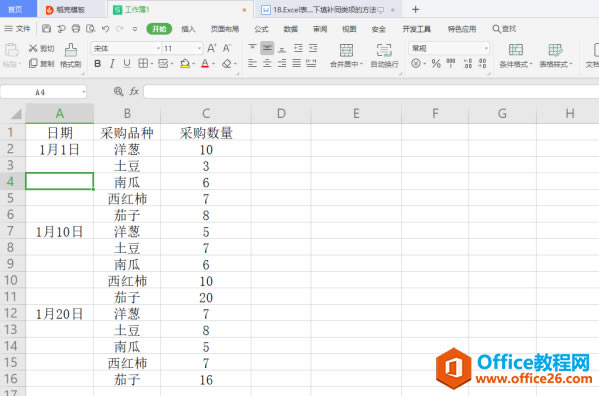Expand the Name Box dropdown showing A4
The image size is (599, 396).
pyautogui.click(x=83, y=92)
